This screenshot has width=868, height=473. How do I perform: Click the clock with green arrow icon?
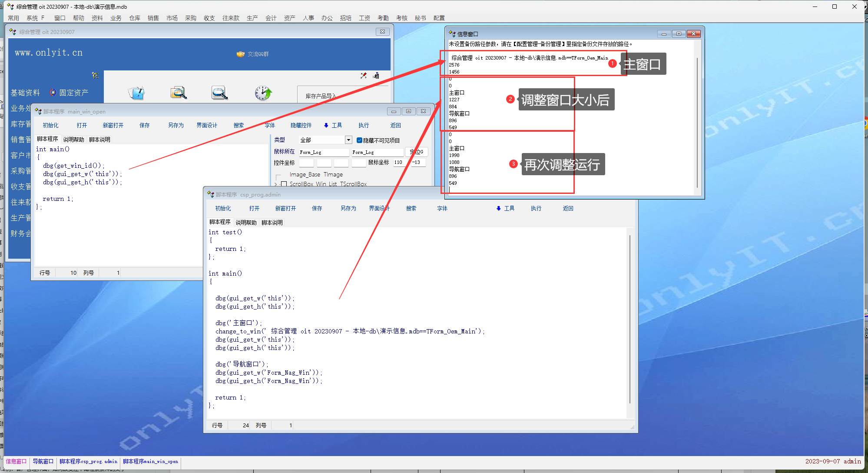click(x=263, y=93)
